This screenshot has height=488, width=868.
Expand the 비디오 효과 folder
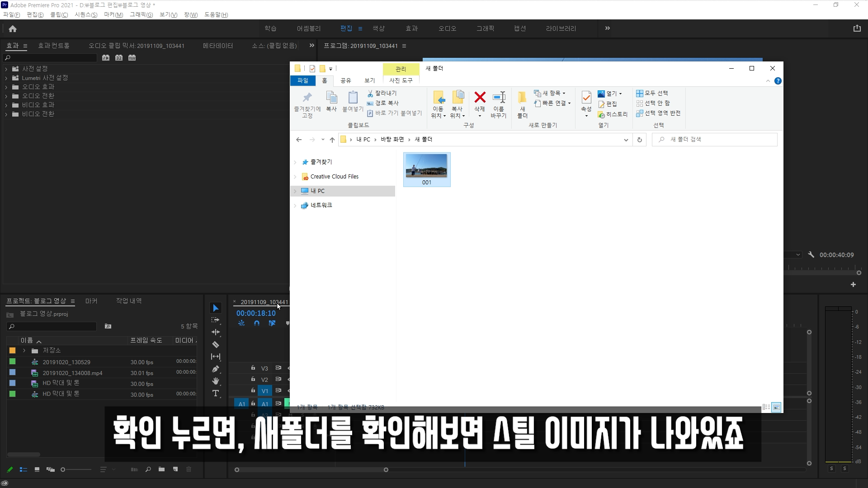tap(6, 105)
